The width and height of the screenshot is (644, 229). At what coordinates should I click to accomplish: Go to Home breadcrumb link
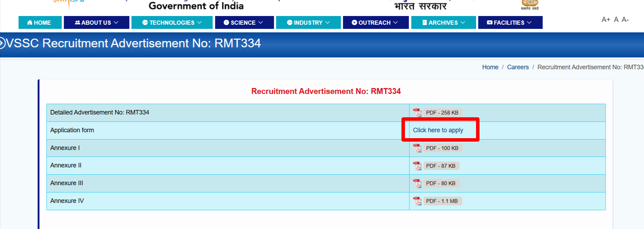point(490,67)
